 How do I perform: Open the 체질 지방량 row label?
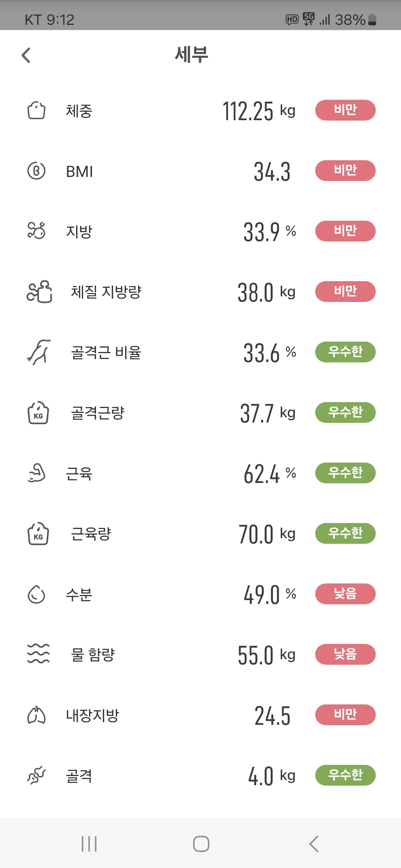pos(106,292)
